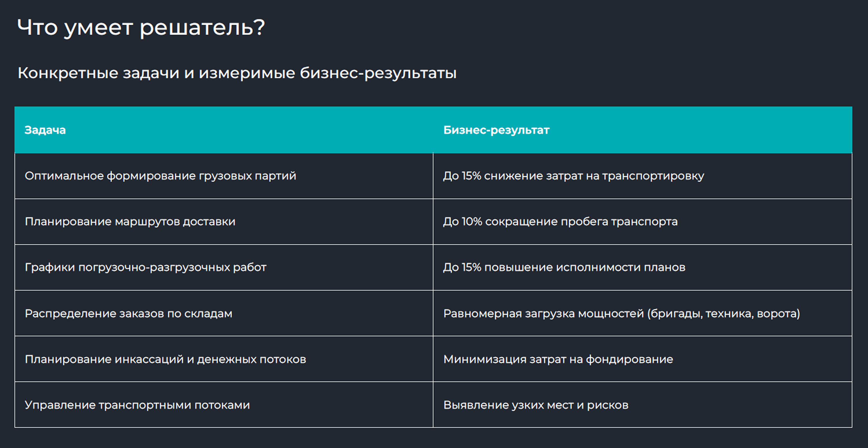
Task: Select the "Управление транспортными потоками" cell
Action: point(137,405)
